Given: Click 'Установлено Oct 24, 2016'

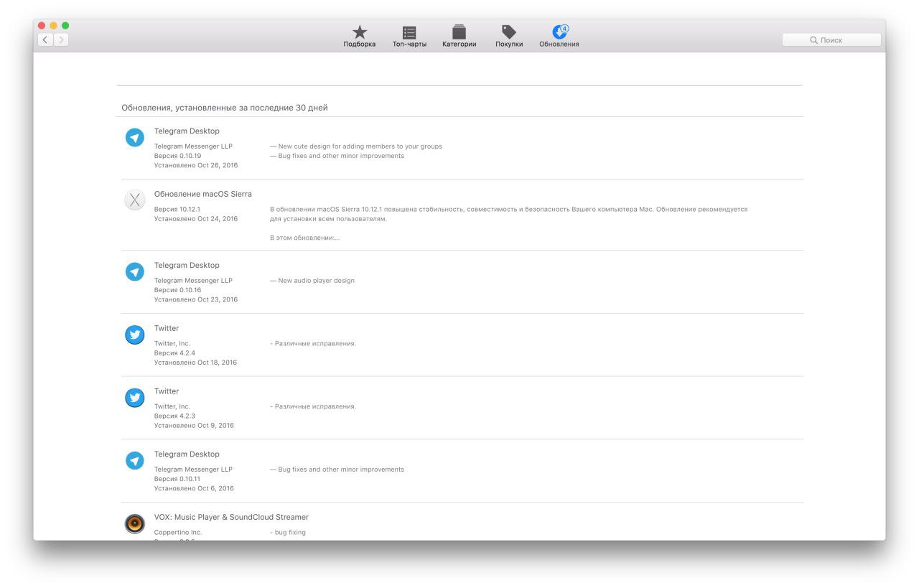Looking at the screenshot, I should point(196,219).
